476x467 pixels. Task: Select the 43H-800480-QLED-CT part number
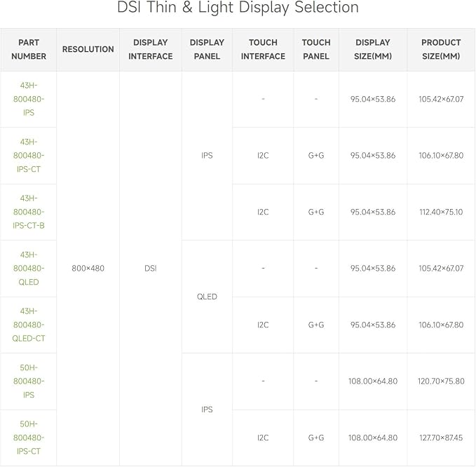29,325
